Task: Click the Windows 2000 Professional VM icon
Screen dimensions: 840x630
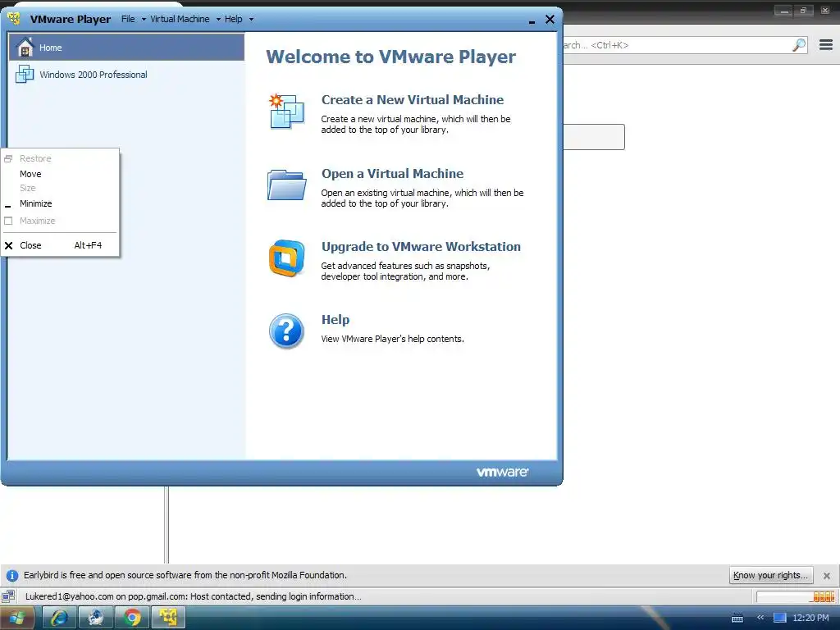Action: tap(25, 74)
